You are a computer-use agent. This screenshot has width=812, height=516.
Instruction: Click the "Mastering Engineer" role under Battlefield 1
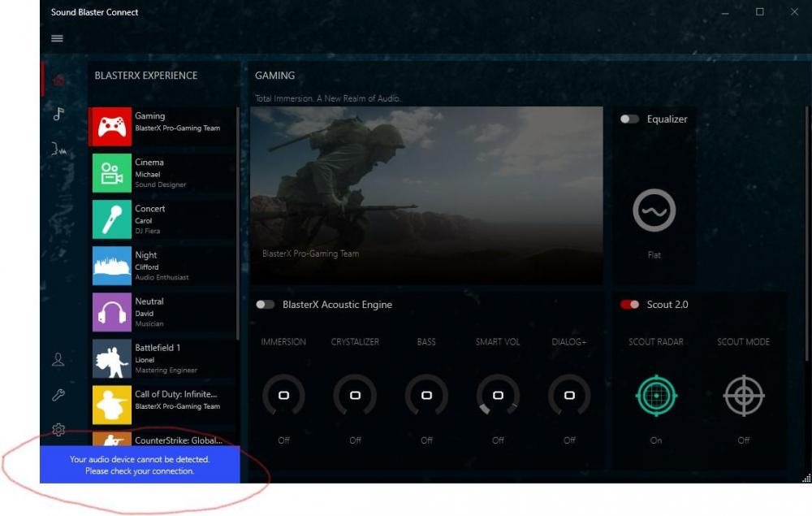pyautogui.click(x=166, y=370)
